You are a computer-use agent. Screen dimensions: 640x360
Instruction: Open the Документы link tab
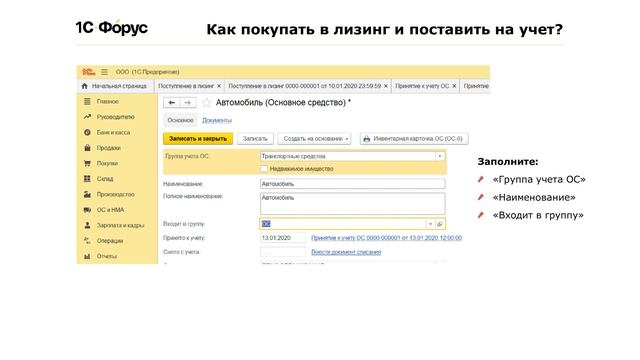pos(217,120)
